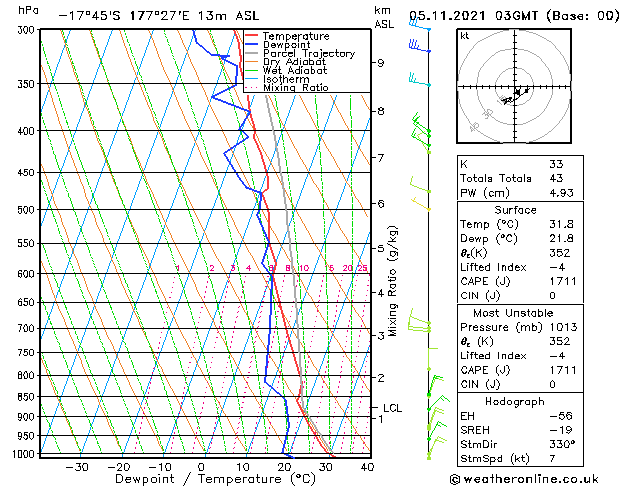629x486 pixels.
Task: Click the Hodograph section header in the table
Action: tap(516, 401)
